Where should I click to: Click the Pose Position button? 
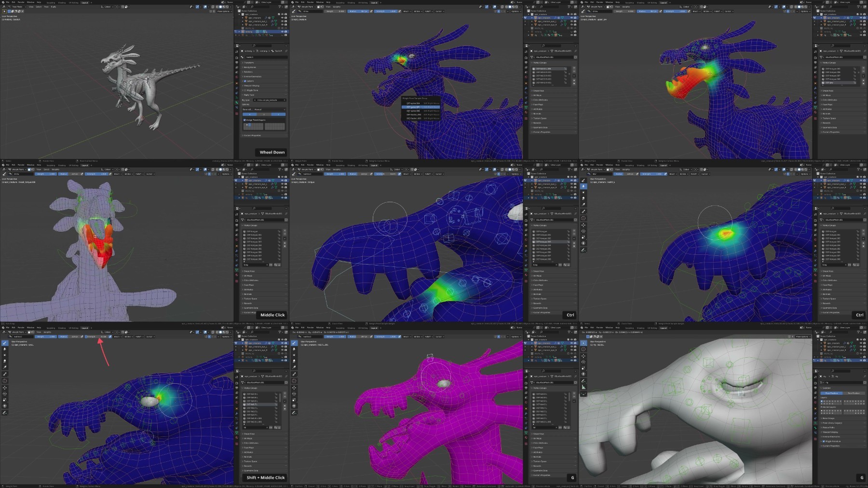831,393
